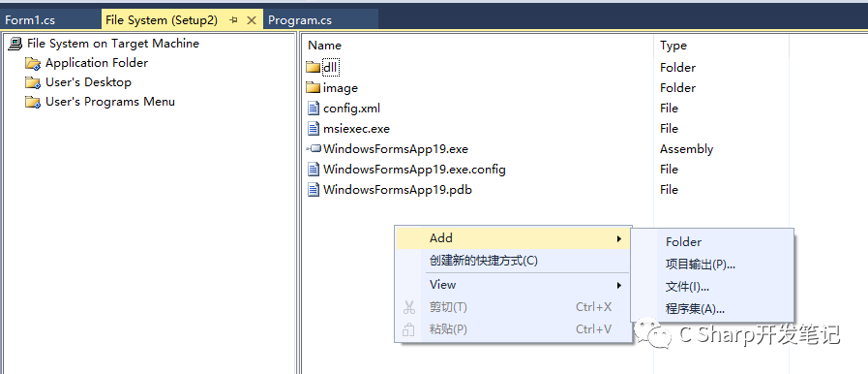868x374 pixels.
Task: Choose 粘贴(P) in the context menu
Action: (x=513, y=329)
